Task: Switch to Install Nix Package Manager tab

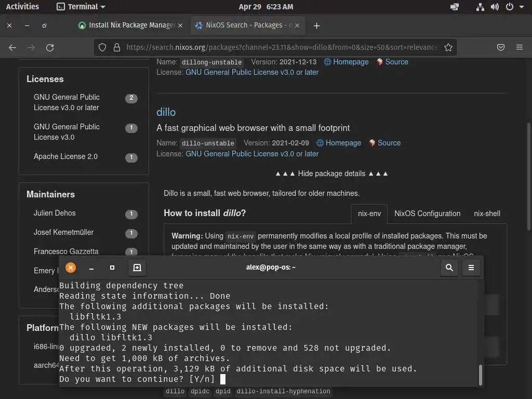Action: pos(130,25)
